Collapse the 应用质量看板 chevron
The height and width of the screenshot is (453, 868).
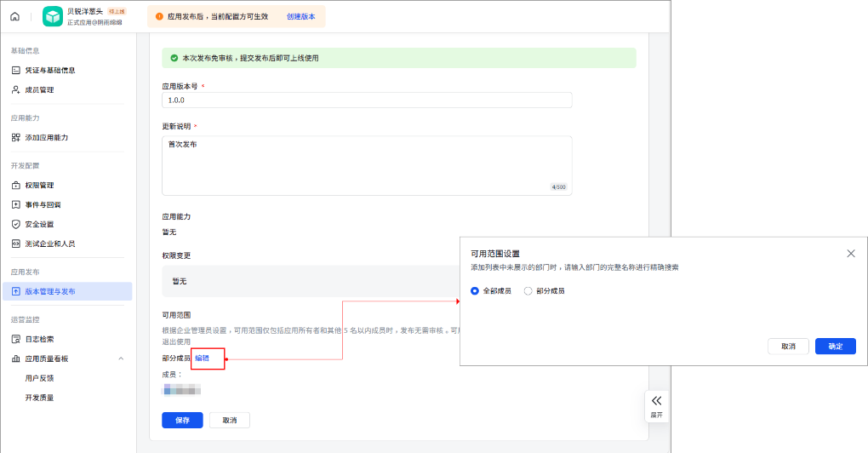click(x=121, y=358)
